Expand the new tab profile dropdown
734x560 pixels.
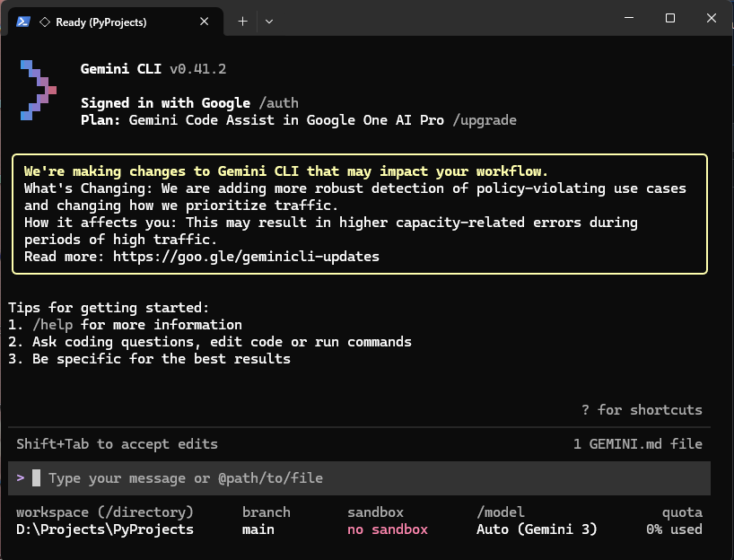click(x=269, y=22)
